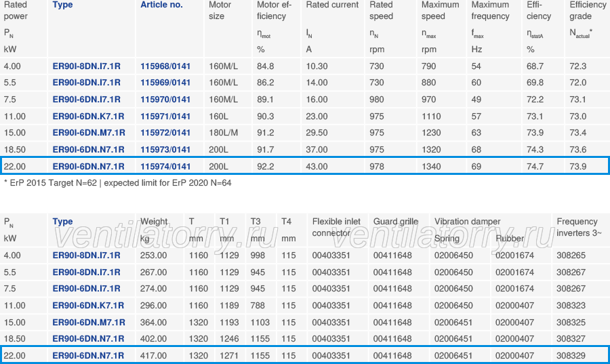The width and height of the screenshot is (610, 364).
Task: Open article number 115970/0141 link
Action: 165,100
